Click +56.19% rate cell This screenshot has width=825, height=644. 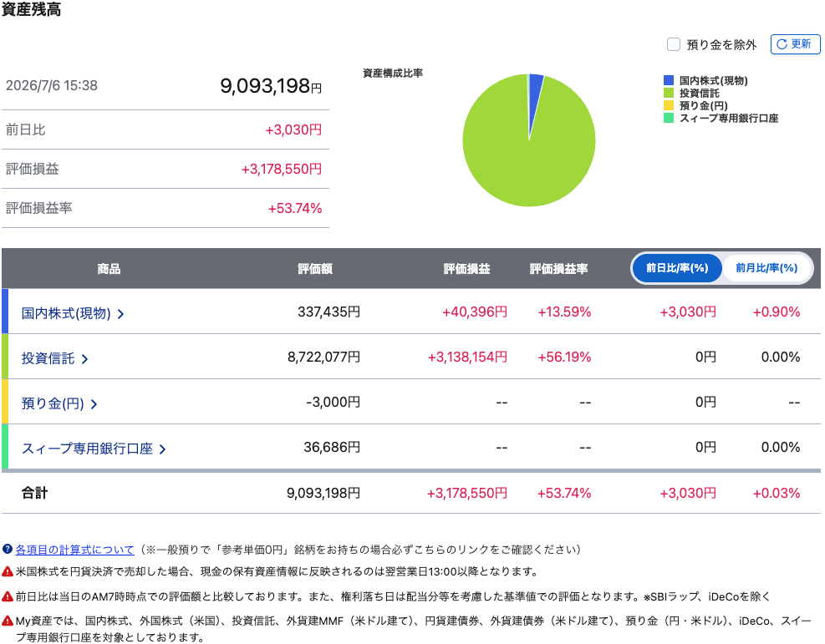click(x=564, y=357)
